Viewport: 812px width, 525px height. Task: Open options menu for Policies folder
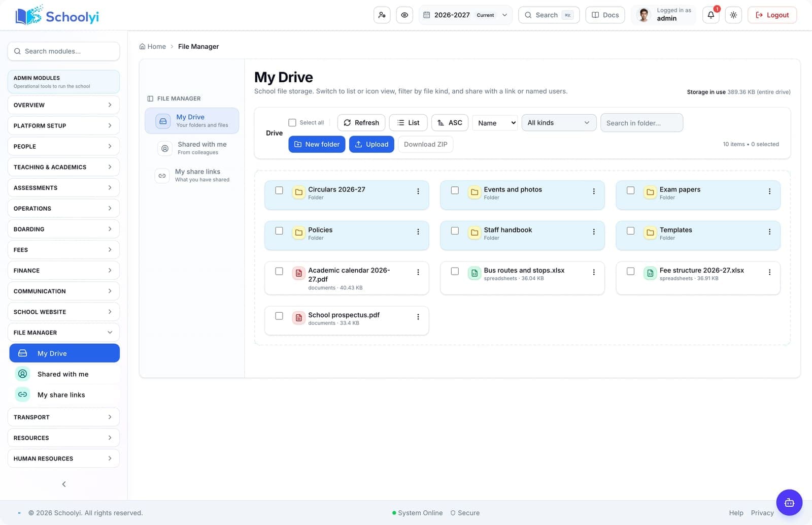pos(418,232)
